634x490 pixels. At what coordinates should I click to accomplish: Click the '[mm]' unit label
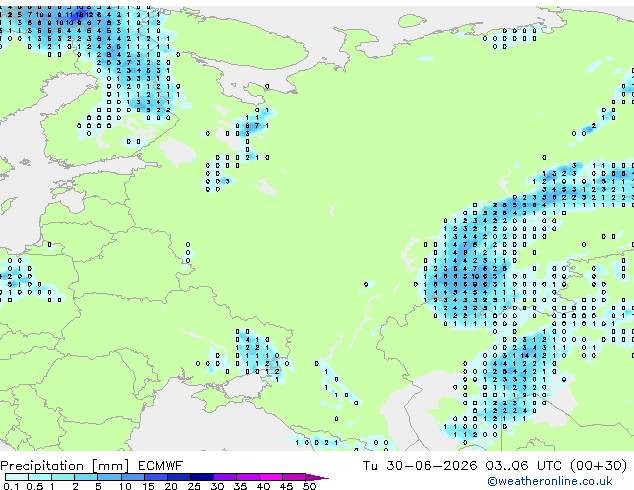[111, 466]
